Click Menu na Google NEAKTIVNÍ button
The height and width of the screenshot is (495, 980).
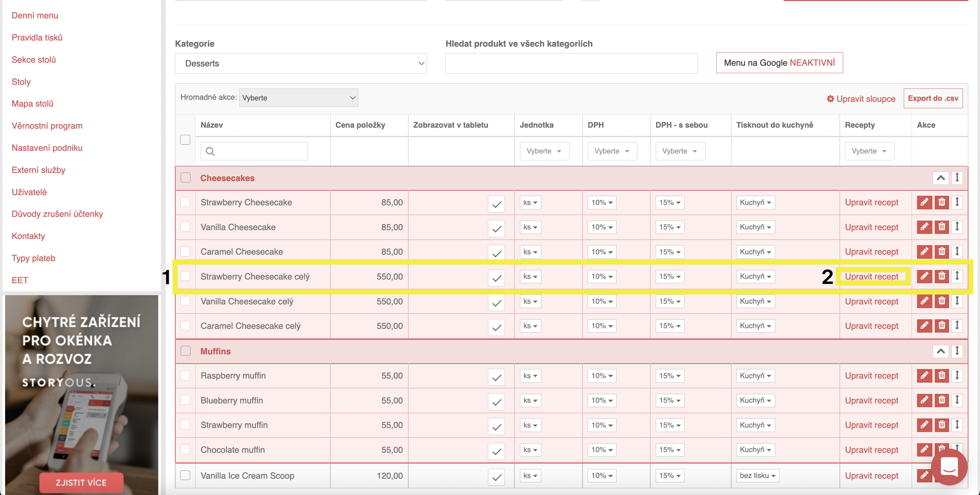[779, 63]
